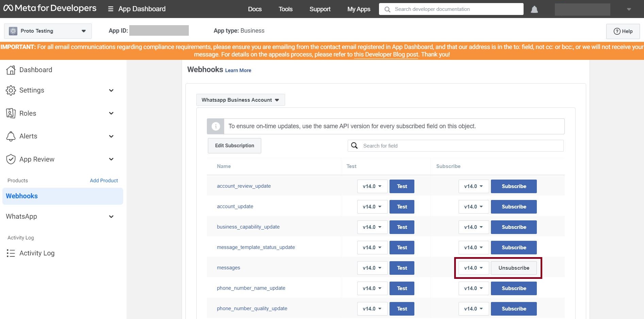Open subscribe version dropdown for account_update
644x319 pixels.
pos(474,207)
